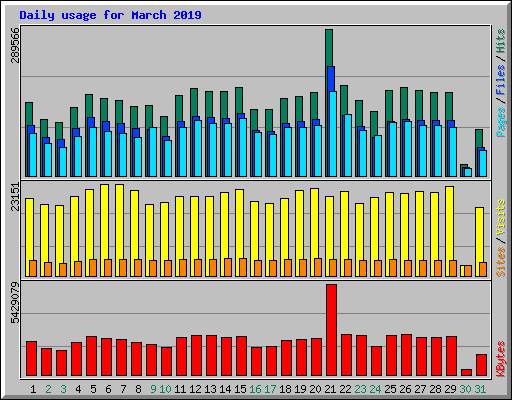Click the Sites legend label
The width and height of the screenshot is (512, 400).
pos(501,262)
